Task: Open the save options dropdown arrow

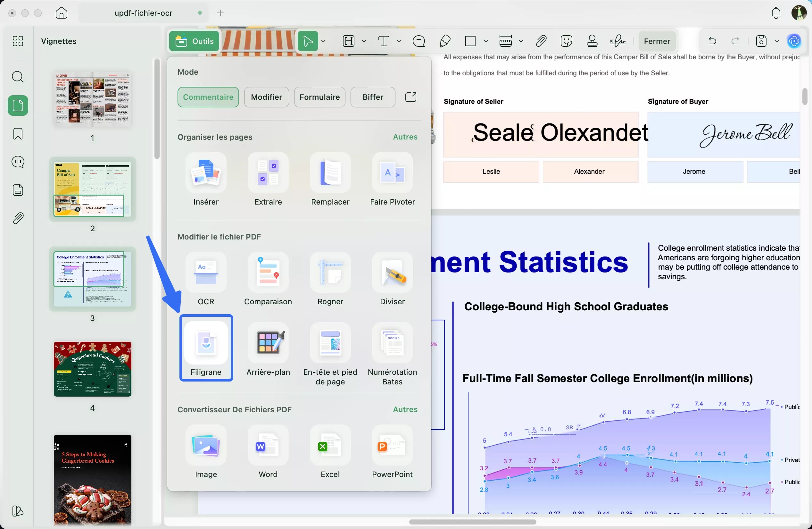Action: point(777,41)
